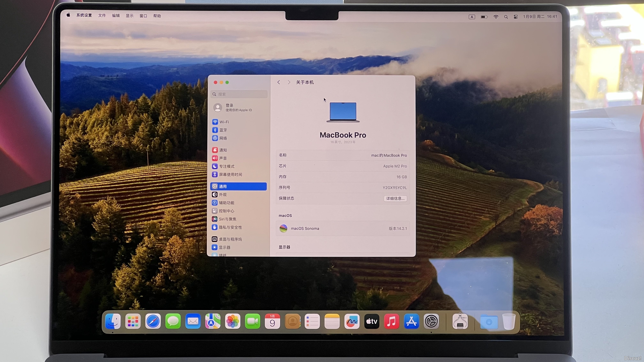
Task: Launch Finder from the Dock
Action: (x=113, y=321)
